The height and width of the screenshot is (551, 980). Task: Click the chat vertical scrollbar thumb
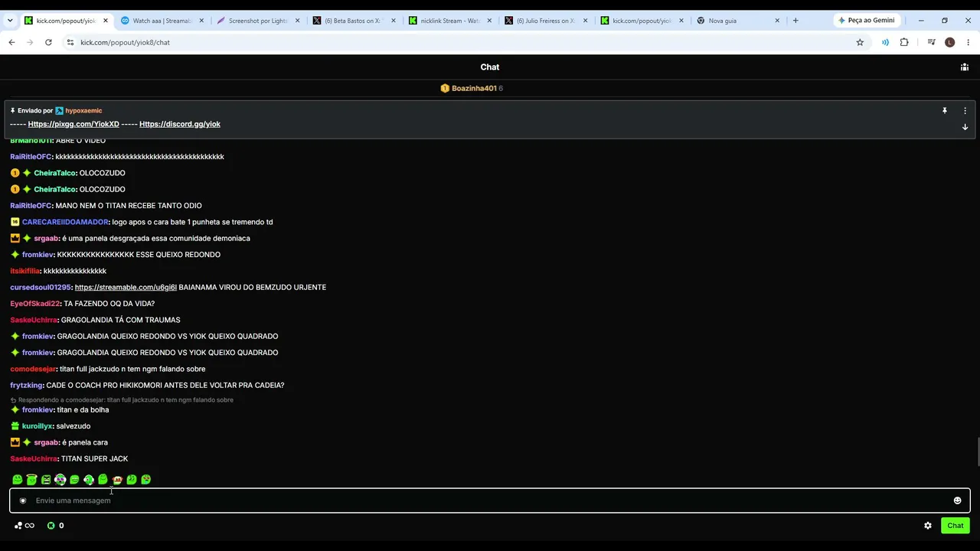[x=977, y=452]
